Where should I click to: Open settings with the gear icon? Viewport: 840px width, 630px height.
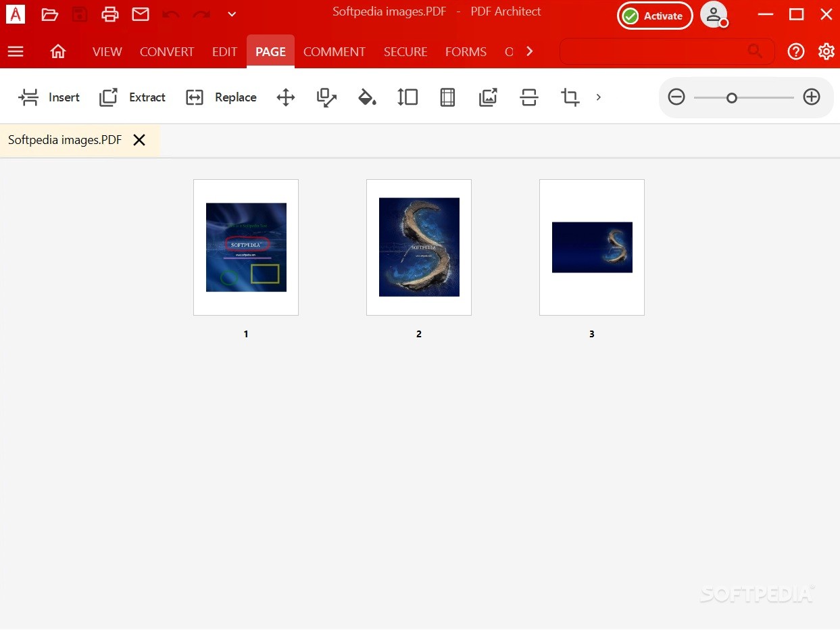826,51
